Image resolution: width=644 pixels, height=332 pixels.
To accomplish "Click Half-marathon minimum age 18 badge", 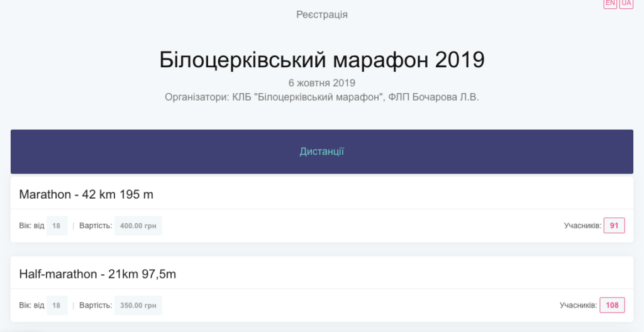I will coord(57,306).
